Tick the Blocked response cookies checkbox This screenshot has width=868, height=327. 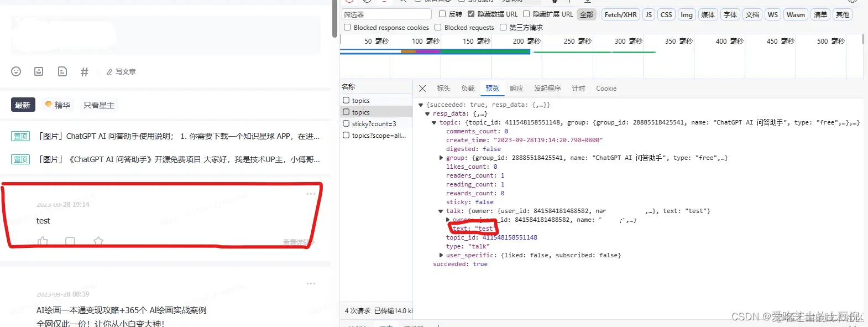pos(347,27)
